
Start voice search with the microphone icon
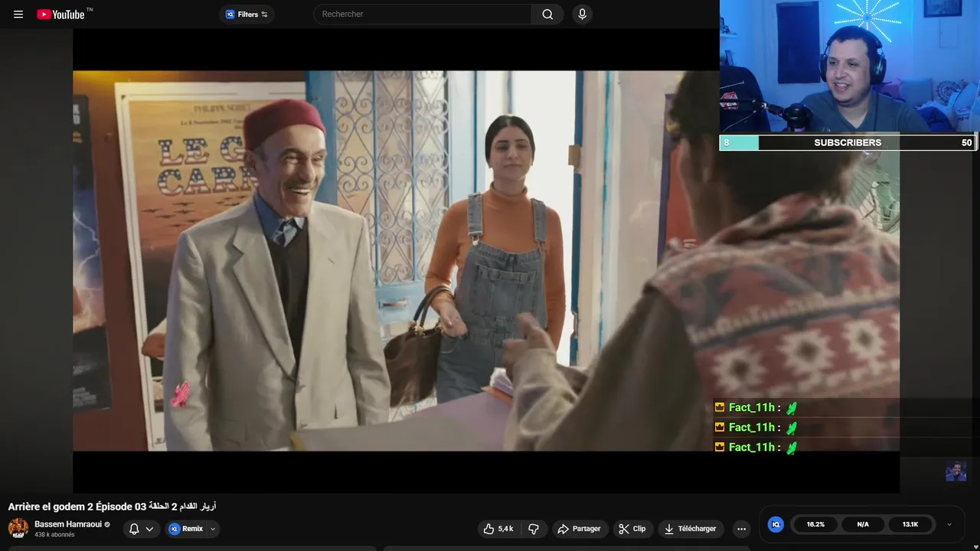[x=582, y=14]
